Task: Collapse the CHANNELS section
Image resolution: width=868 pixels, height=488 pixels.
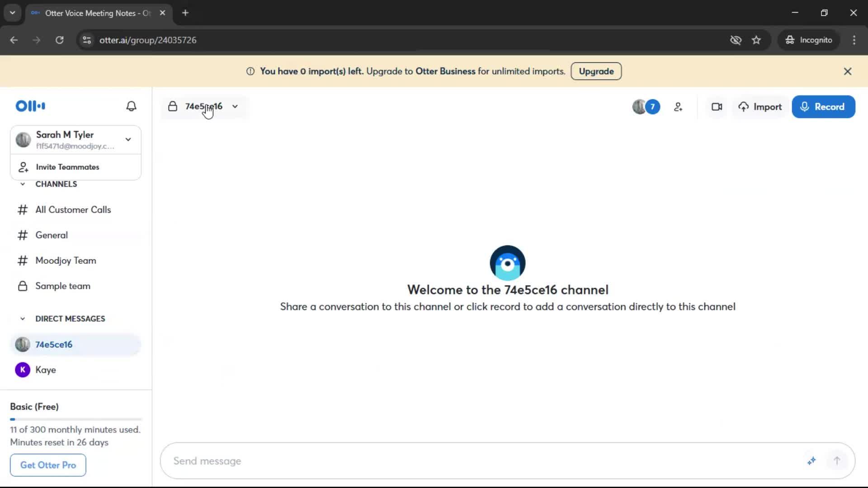Action: (23, 184)
